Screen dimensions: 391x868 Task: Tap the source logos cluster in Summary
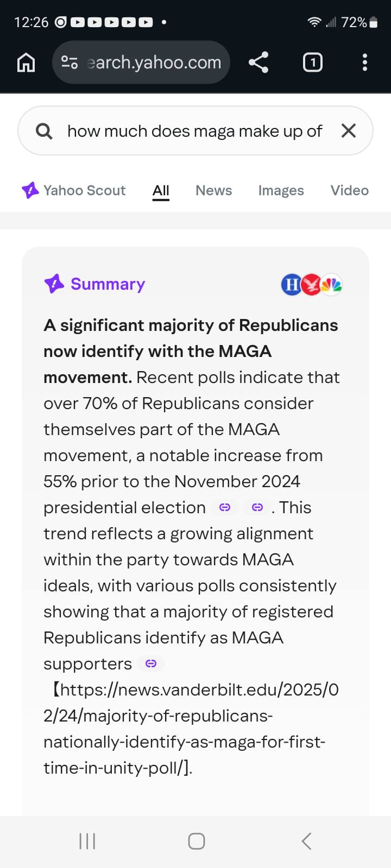pyautogui.click(x=312, y=284)
